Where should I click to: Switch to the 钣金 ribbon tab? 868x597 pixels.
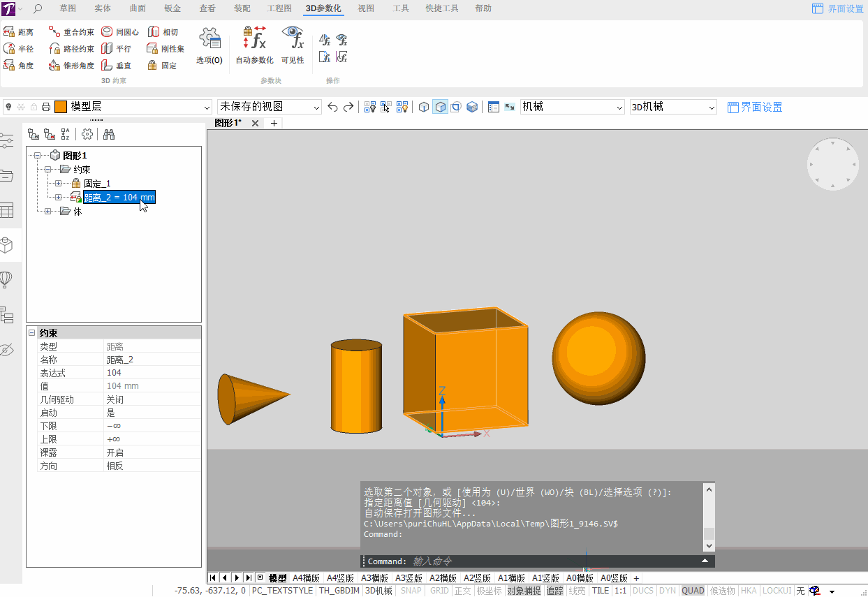coord(172,8)
